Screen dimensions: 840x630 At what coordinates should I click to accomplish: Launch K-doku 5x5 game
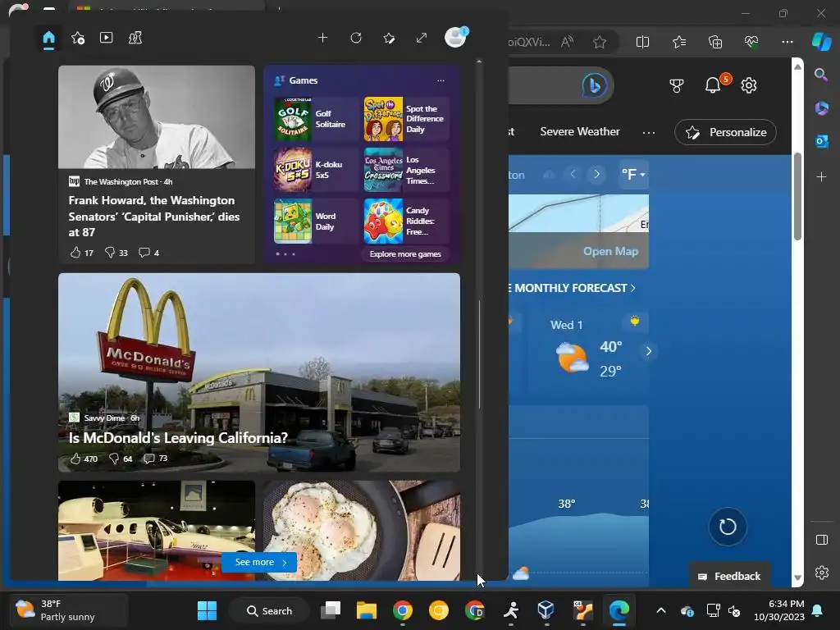pyautogui.click(x=316, y=170)
